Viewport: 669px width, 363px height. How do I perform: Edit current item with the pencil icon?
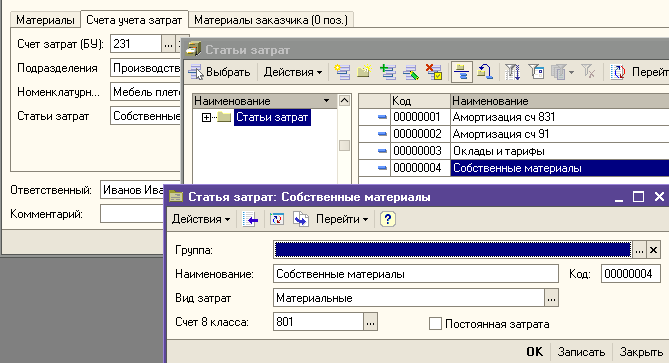click(x=410, y=72)
